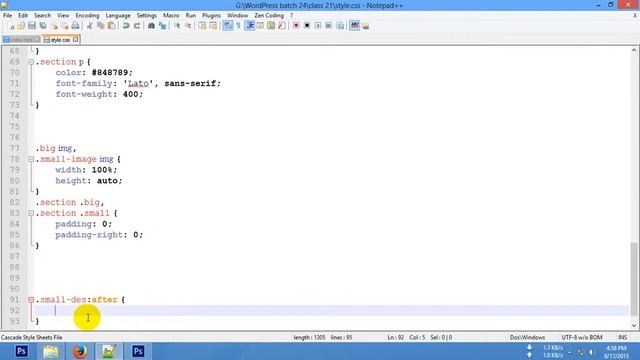
Task: Click the status bar text 'UTF-8 w/o BOM'
Action: tap(582, 338)
